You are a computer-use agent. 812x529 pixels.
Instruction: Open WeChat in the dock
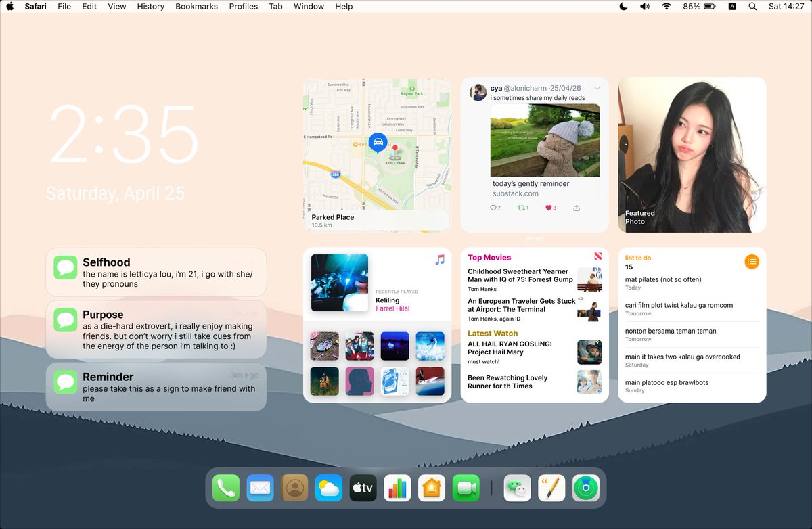point(517,488)
